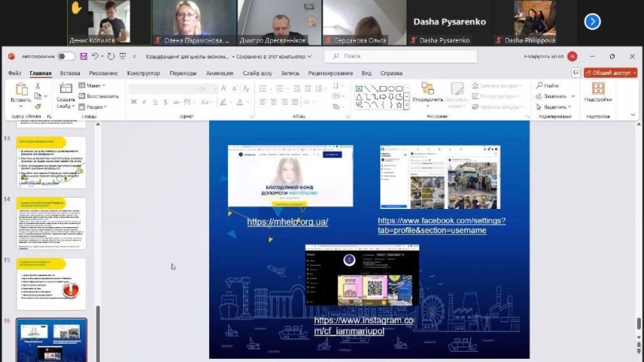Click the Упорядочить arrange button
This screenshot has width=644, height=362.
click(x=428, y=94)
